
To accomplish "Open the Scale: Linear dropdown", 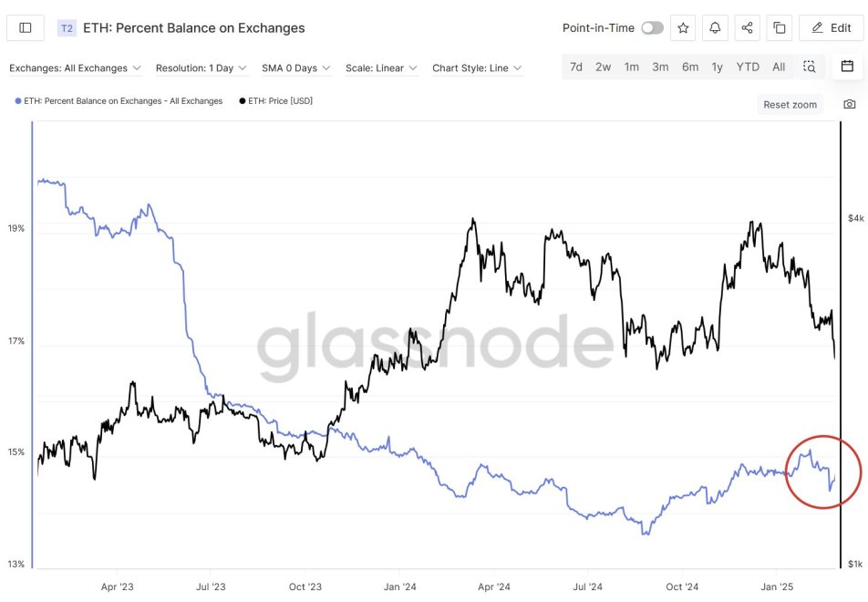I will click(381, 68).
